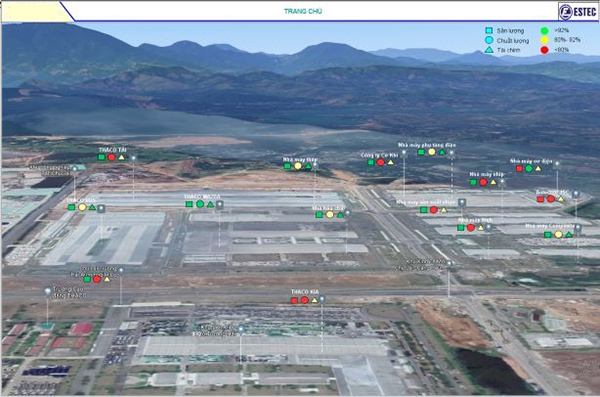Open THACO KIA factory label

[x=305, y=292]
